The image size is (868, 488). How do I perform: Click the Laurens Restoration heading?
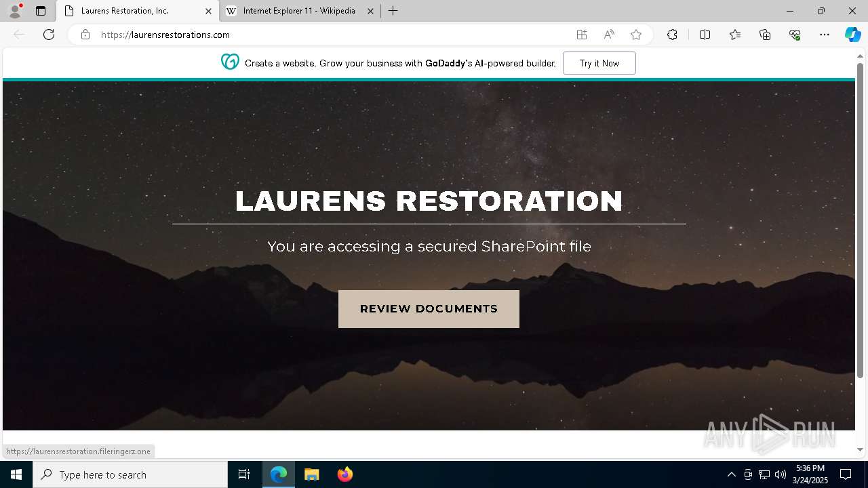point(429,201)
